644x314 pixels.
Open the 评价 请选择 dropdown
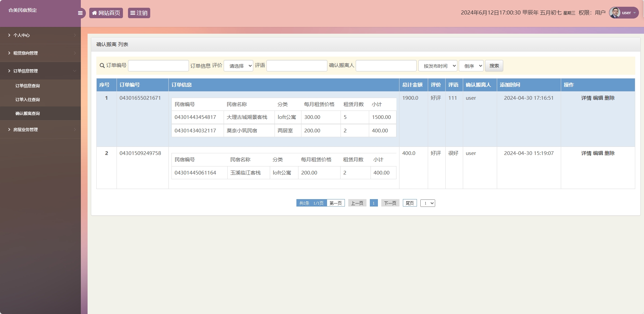coord(238,66)
